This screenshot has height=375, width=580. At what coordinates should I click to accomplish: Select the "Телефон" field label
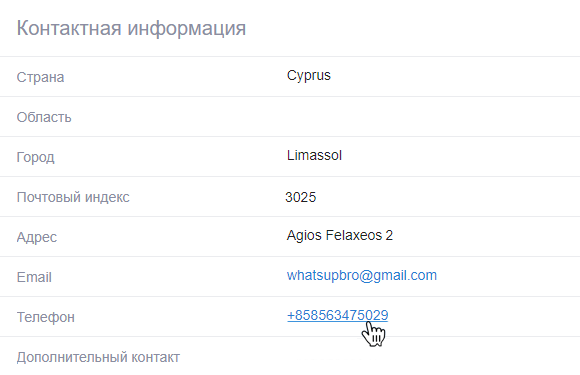(46, 317)
